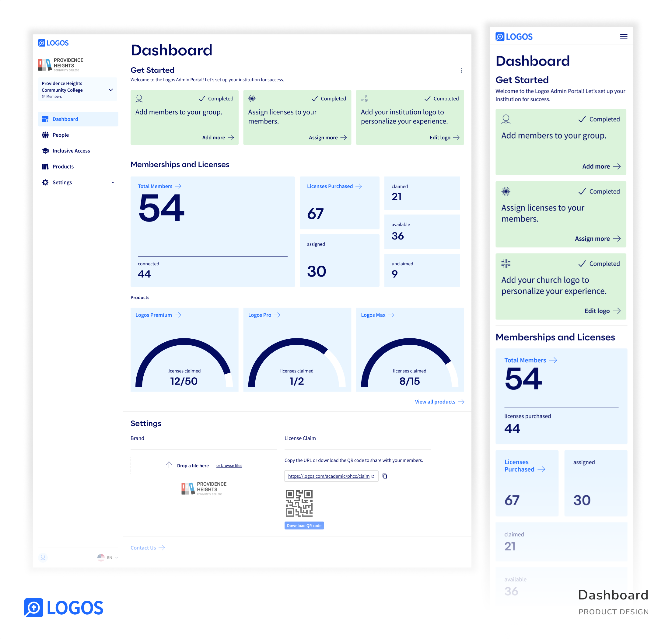This screenshot has height=639, width=672.
Task: Copy the claim URL with copy icon
Action: coord(384,476)
